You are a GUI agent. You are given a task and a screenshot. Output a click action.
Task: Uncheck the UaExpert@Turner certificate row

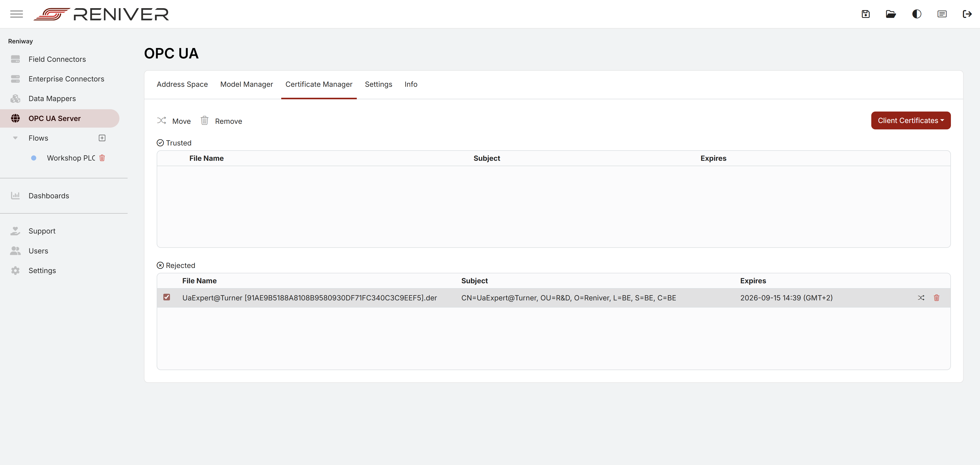(167, 297)
